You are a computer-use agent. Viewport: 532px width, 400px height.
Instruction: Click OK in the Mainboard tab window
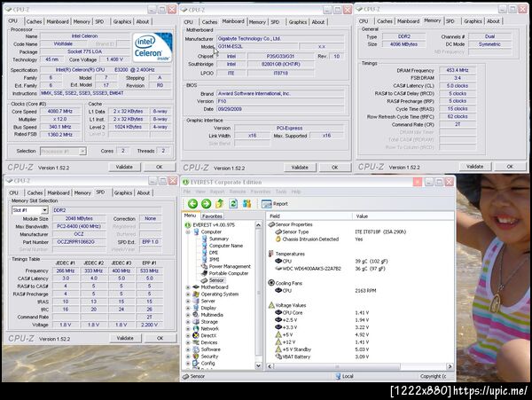point(334,168)
